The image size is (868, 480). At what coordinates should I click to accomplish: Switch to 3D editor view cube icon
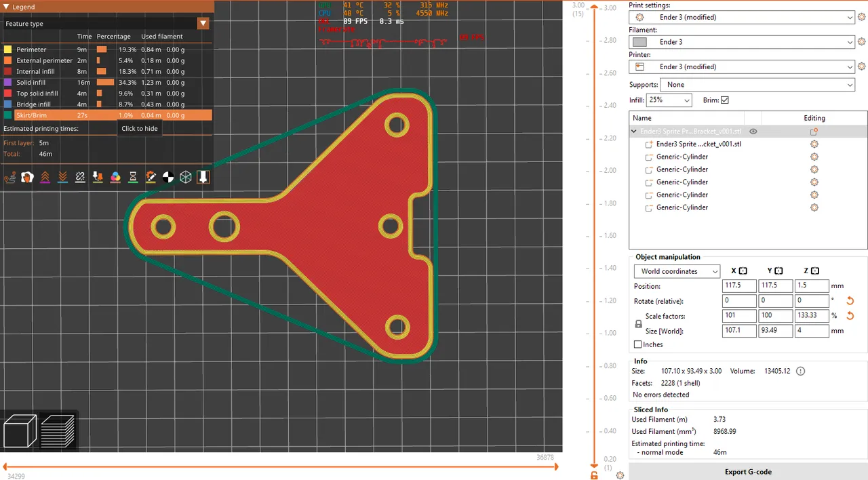click(x=20, y=431)
